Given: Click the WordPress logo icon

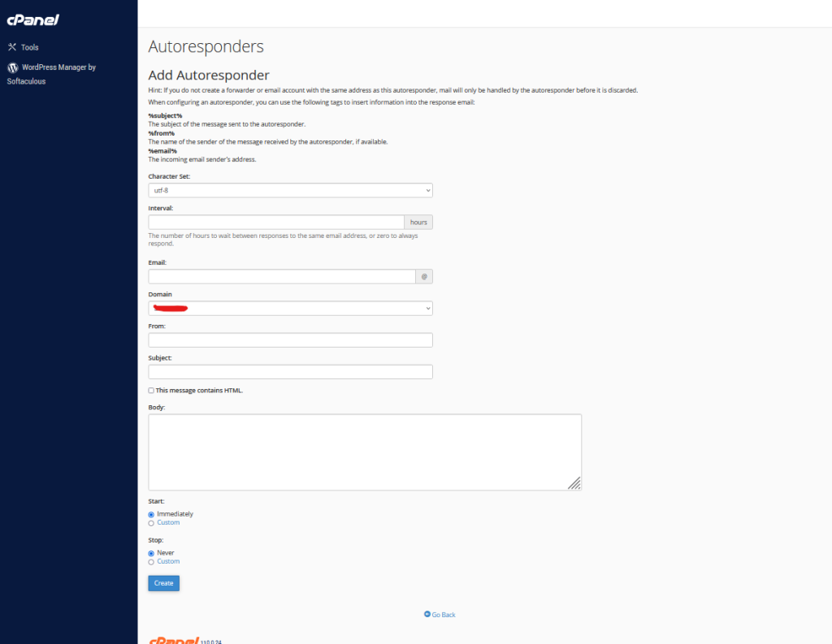Looking at the screenshot, I should 12,67.
